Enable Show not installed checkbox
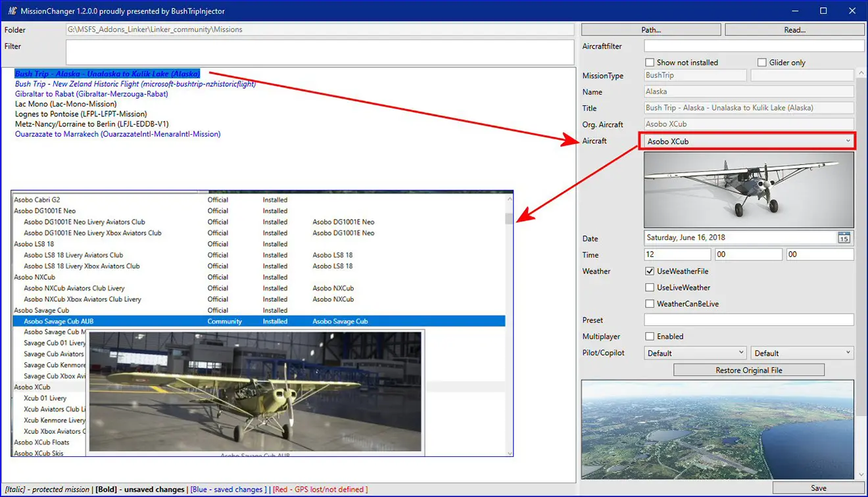Screen dimensions: 868x497 coord(650,62)
